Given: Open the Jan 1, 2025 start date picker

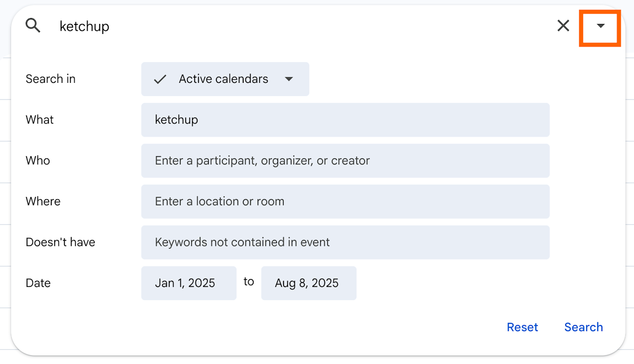Looking at the screenshot, I should [x=189, y=283].
